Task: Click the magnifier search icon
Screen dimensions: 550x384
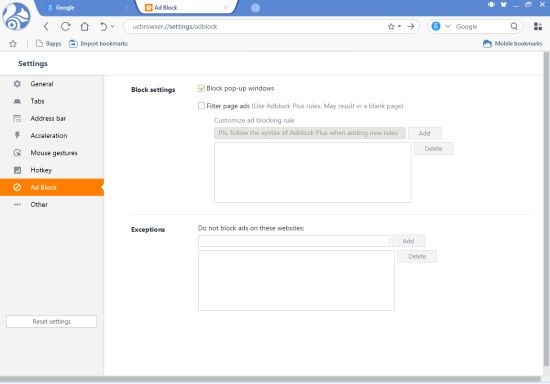Action: (x=514, y=26)
